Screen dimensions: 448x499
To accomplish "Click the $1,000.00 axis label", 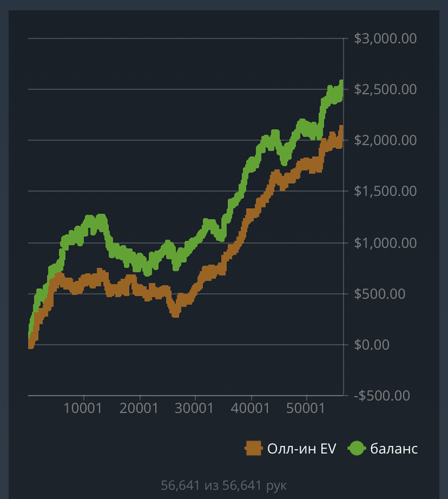I will [385, 242].
